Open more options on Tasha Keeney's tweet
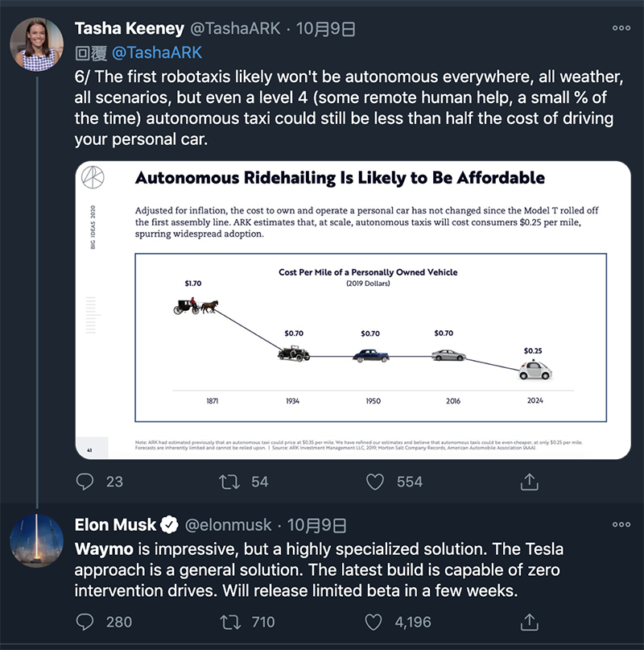Viewport: 644px width, 650px height. point(621,28)
